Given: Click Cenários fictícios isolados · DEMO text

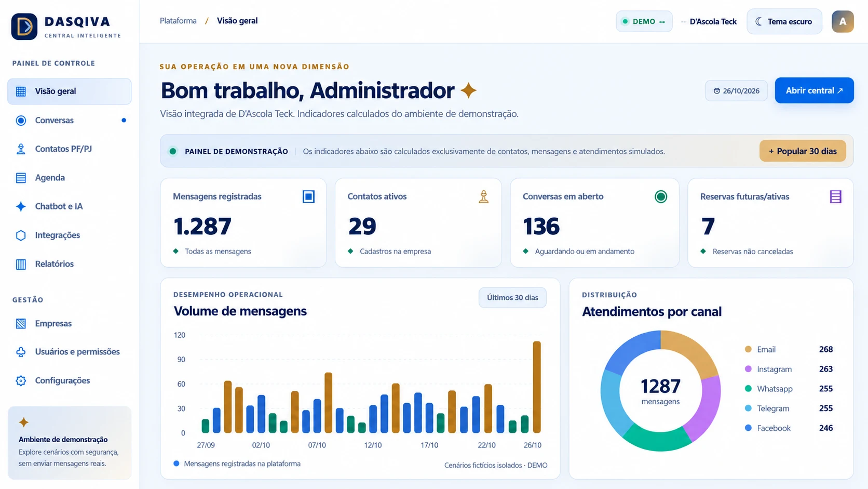Looking at the screenshot, I should (496, 465).
